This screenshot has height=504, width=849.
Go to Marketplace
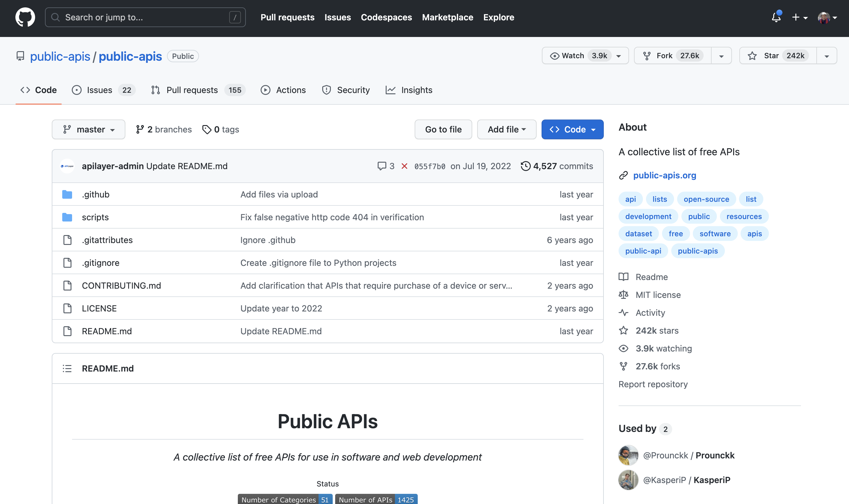pos(447,17)
